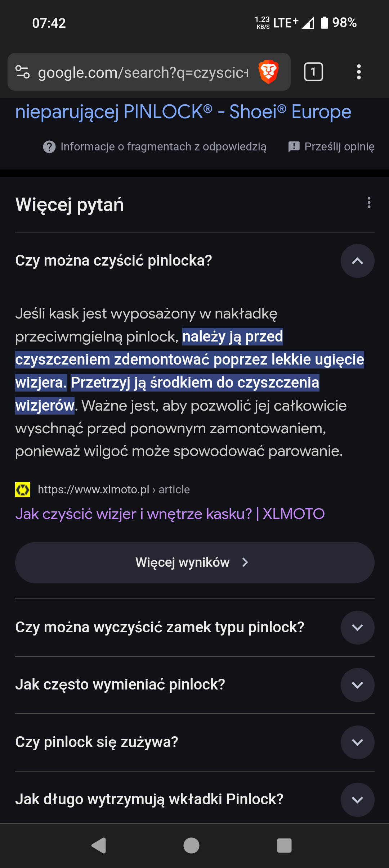Open the tab switcher showing 1 tab
The height and width of the screenshot is (868, 389).
(313, 72)
